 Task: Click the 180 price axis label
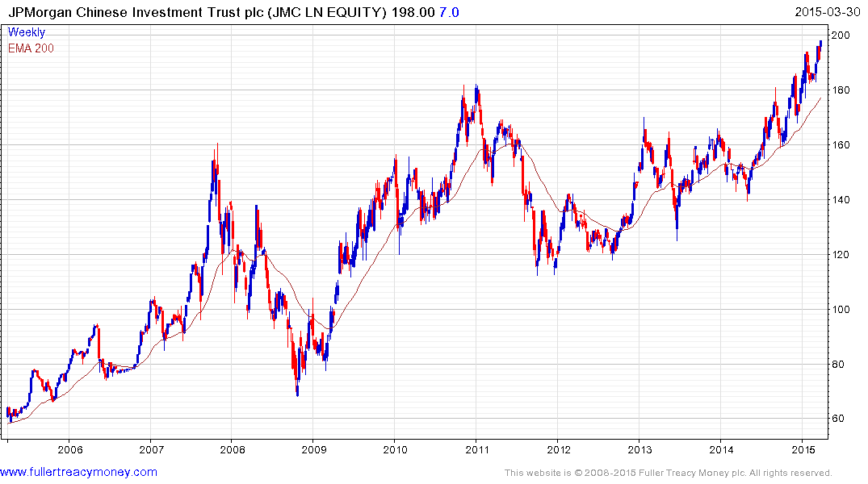point(841,90)
